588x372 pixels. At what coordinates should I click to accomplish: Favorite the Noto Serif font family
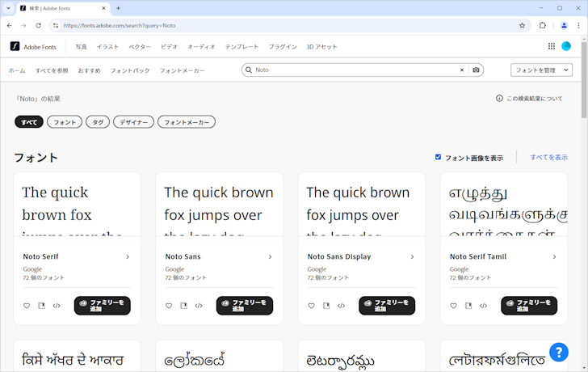point(27,306)
